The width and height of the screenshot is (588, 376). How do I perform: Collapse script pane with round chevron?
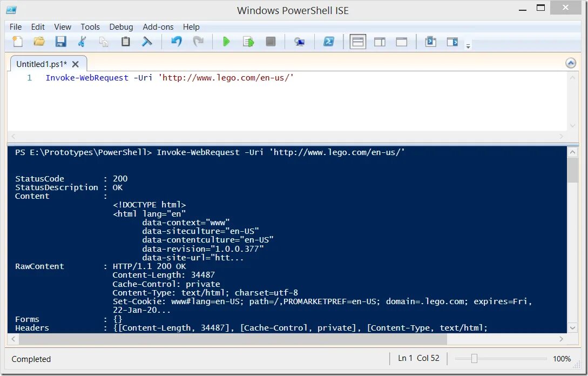(571, 63)
